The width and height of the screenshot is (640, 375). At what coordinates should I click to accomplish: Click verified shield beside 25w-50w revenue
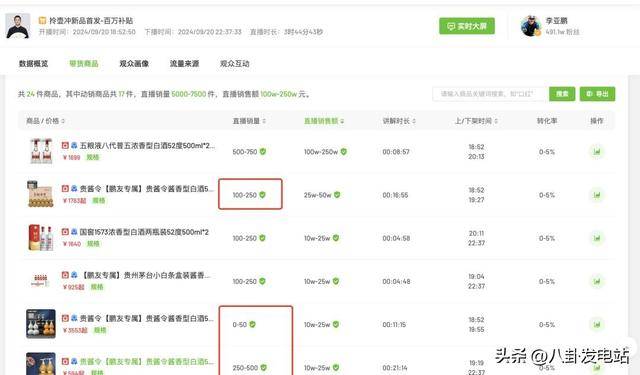[337, 195]
